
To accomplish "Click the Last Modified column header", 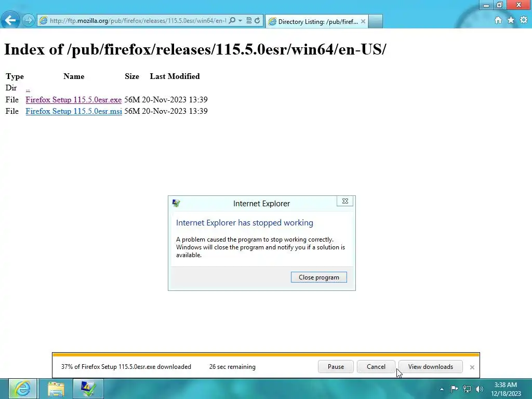I will tap(175, 76).
